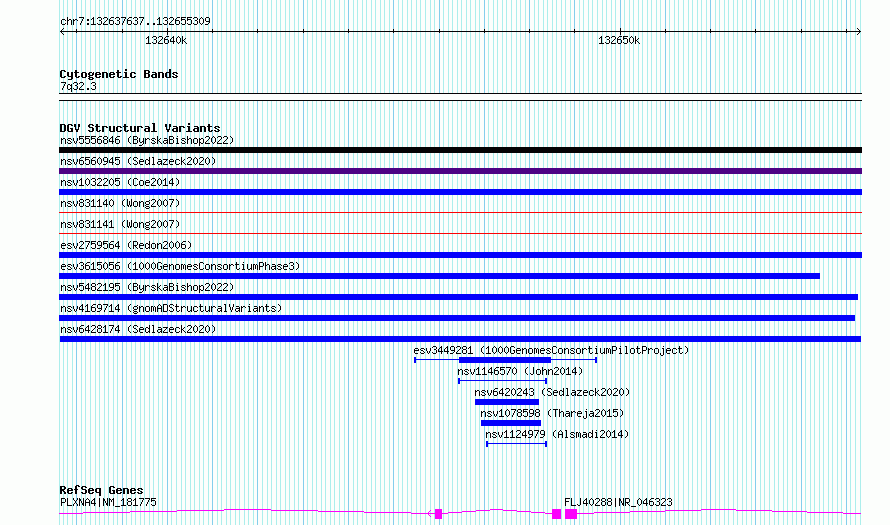Select the 132640k ruler position label
Image resolution: width=890 pixels, height=525 pixels.
coord(166,40)
